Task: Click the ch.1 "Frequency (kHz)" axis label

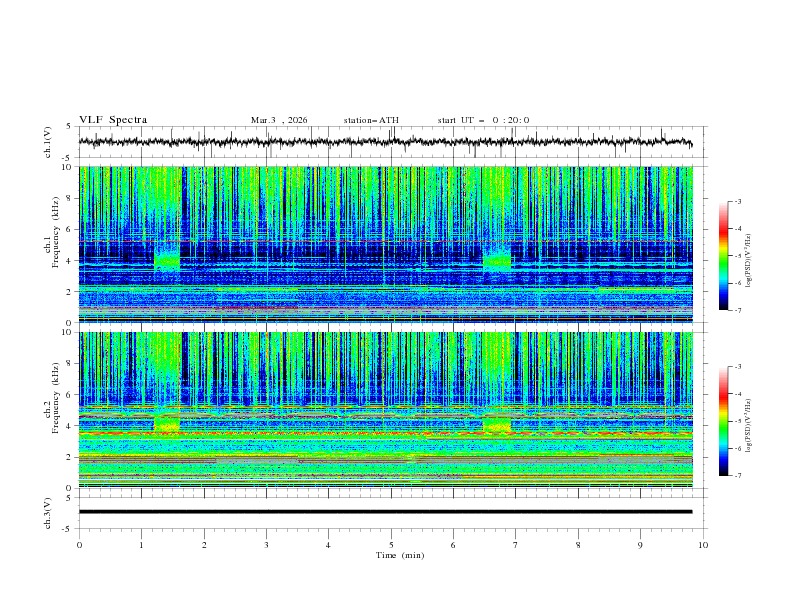Action: [x=56, y=230]
